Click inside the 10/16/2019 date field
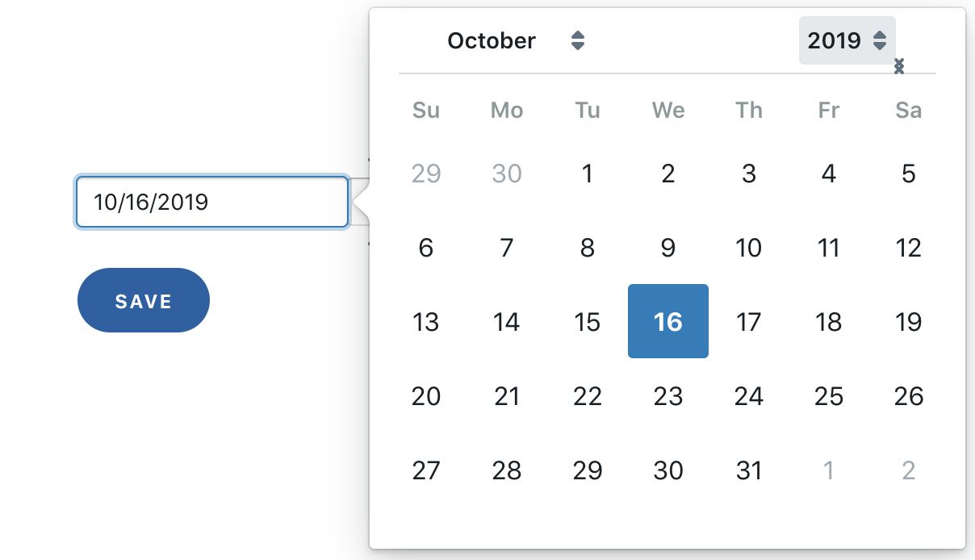This screenshot has height=560, width=975. [210, 202]
